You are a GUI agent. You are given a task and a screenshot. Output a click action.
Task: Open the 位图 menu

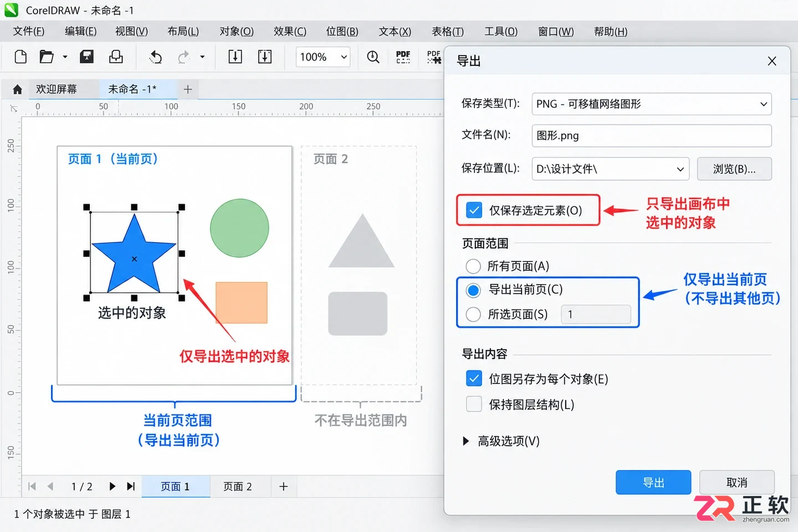click(x=342, y=32)
